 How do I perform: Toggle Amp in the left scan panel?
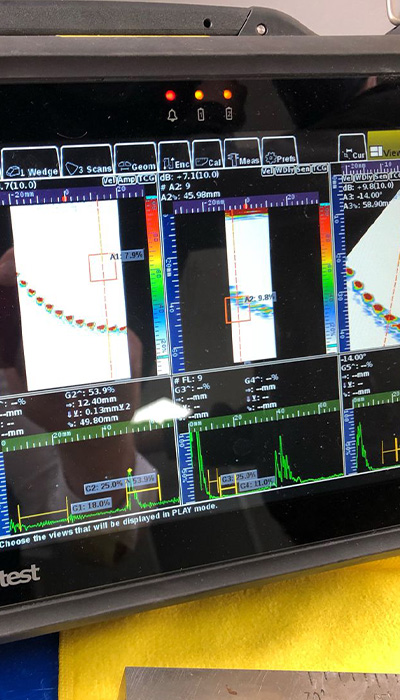click(x=127, y=179)
